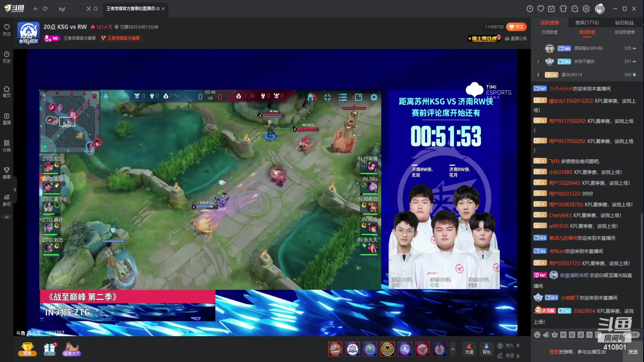Refresh the page with reload icon
Viewport: 644px width, 362px height.
coord(45,9)
